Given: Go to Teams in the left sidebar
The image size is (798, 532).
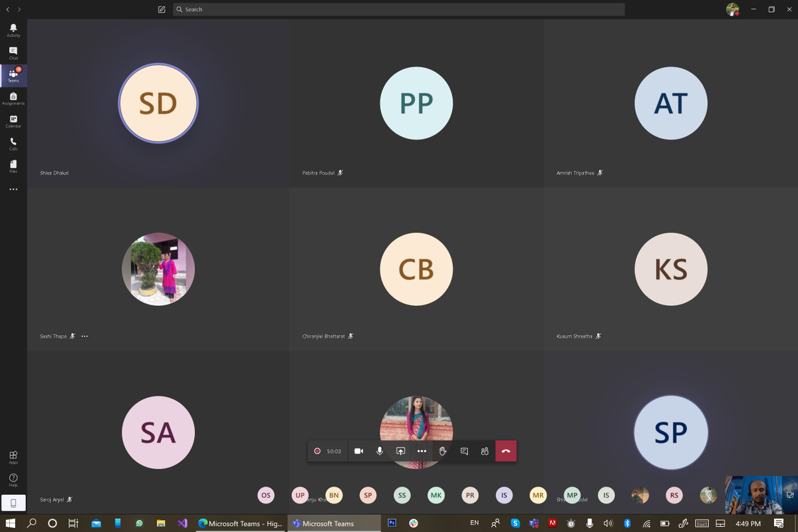Looking at the screenshot, I should click(13, 75).
